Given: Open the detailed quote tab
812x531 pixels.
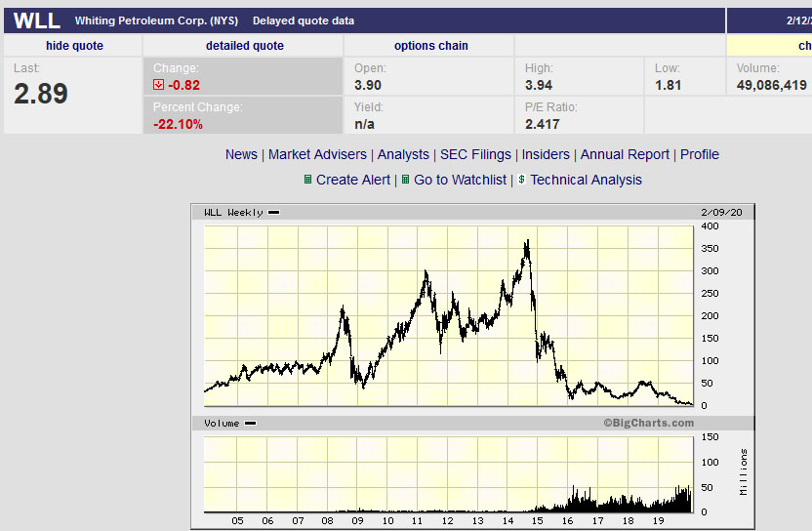Looking at the screenshot, I should [x=245, y=46].
